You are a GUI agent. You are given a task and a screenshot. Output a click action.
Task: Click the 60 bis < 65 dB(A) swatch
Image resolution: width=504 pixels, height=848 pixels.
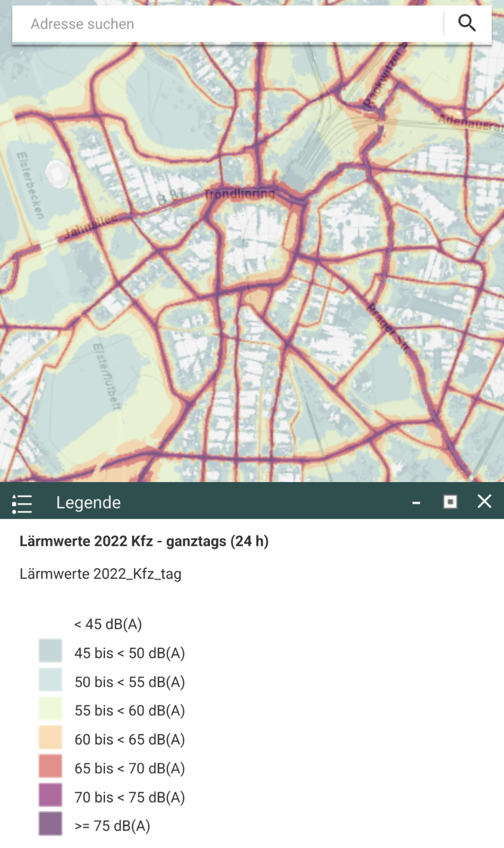[51, 738]
